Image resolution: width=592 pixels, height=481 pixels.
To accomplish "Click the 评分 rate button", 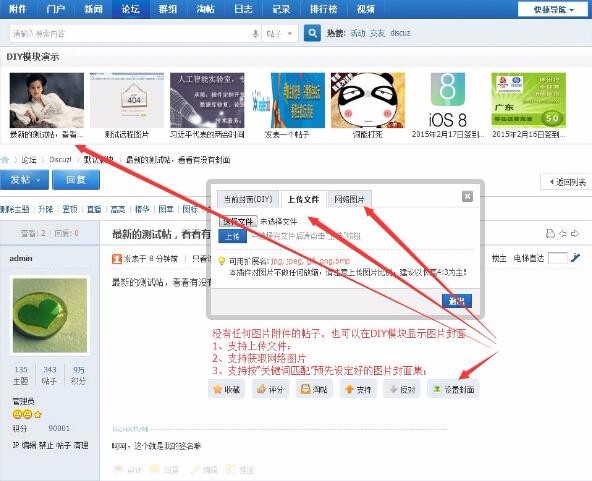I will click(x=270, y=389).
